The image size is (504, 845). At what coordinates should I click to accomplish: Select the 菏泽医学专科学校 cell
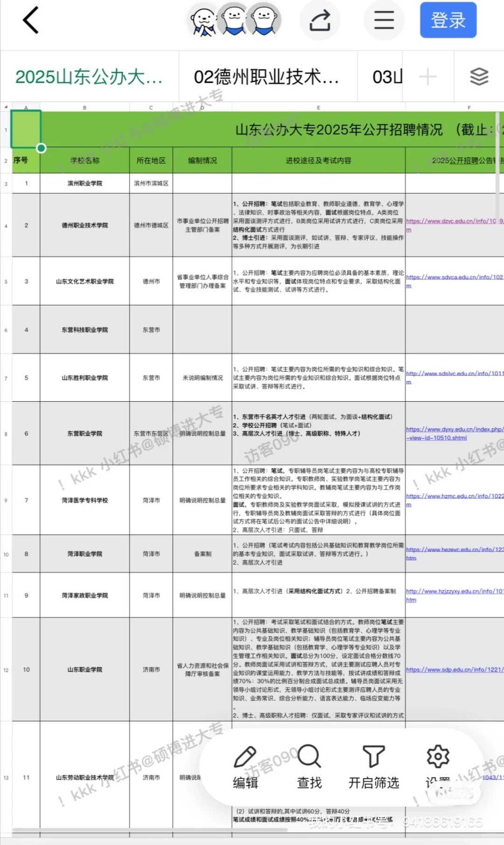point(84,500)
